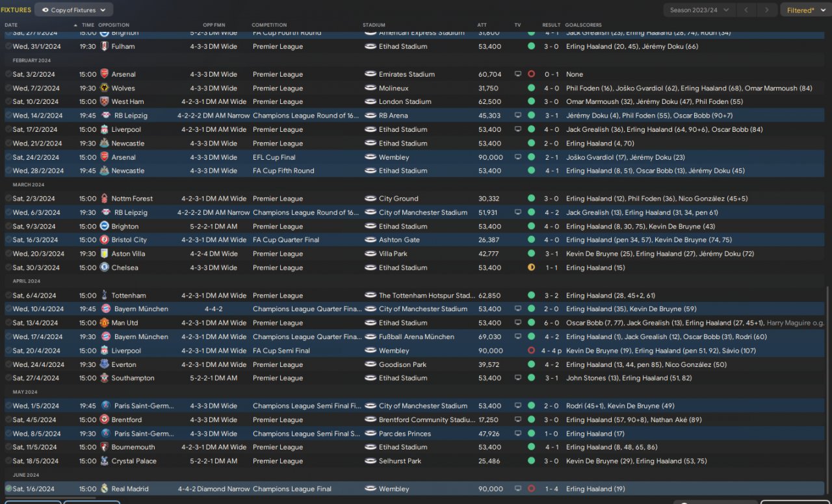This screenshot has width=832, height=504.
Task: Click Arsenal's badge in the 3/2/2024 row
Action: pos(104,74)
